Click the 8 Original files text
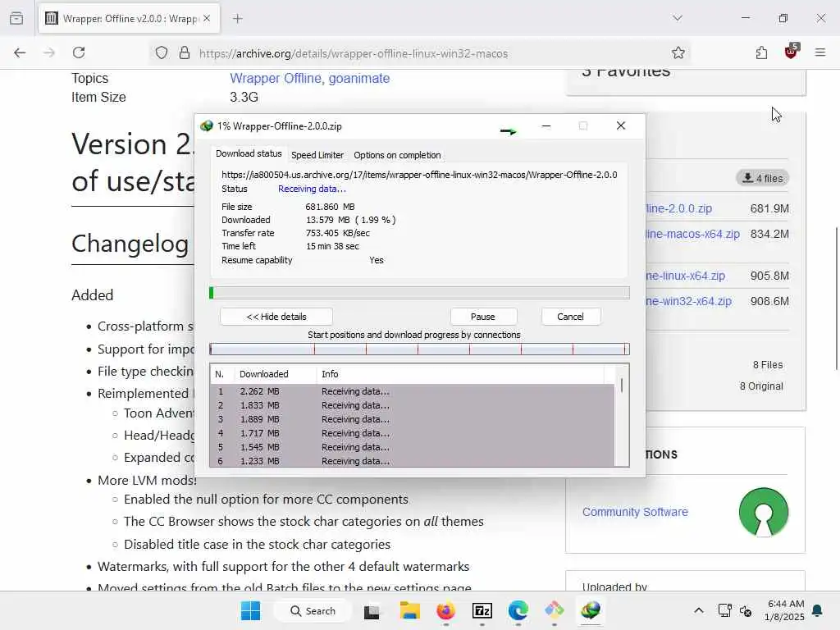Viewport: 840px width, 630px height. (x=761, y=386)
